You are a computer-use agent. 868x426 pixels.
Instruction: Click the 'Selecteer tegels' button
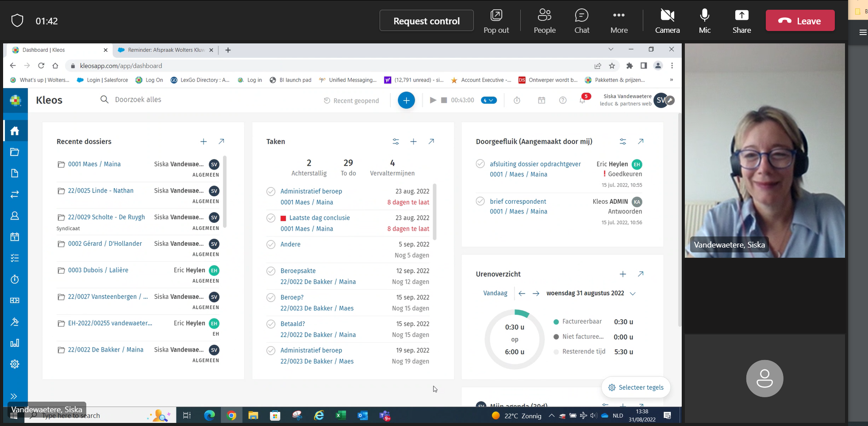click(x=636, y=387)
